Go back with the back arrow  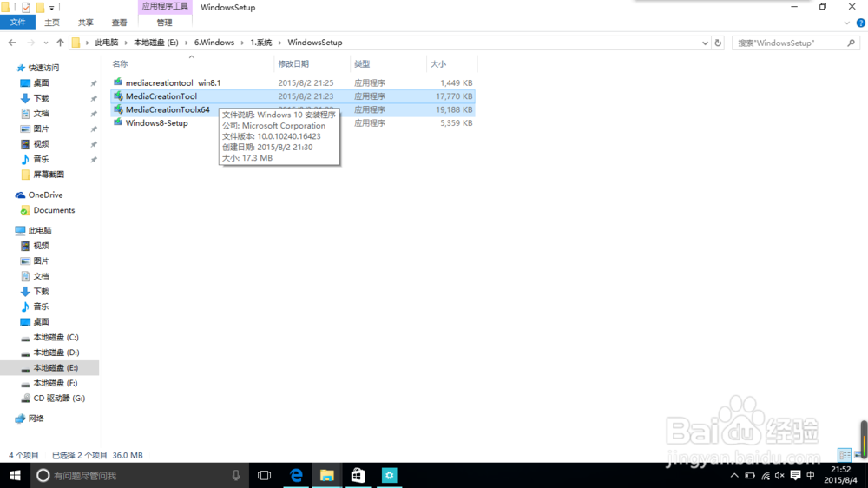tap(12, 43)
